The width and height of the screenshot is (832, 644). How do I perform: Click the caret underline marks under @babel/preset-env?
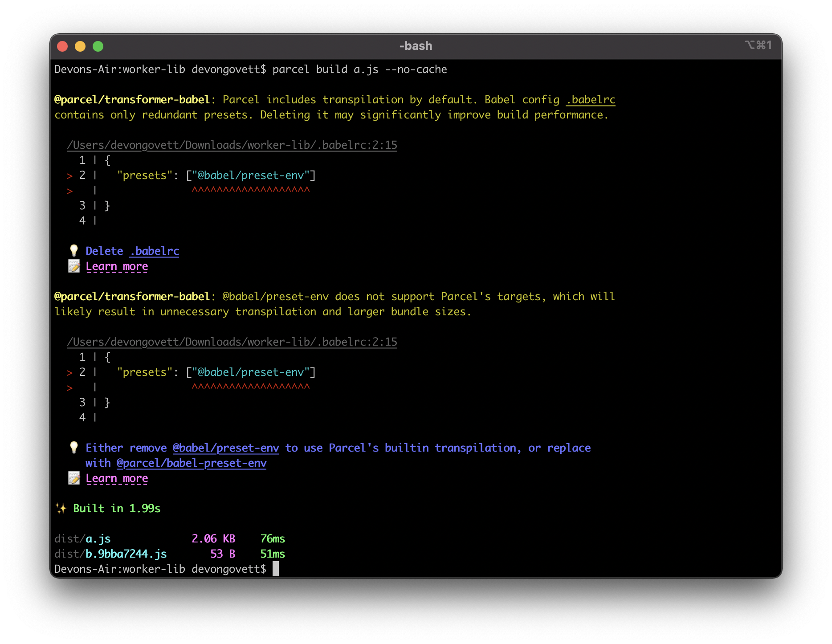coord(251,190)
